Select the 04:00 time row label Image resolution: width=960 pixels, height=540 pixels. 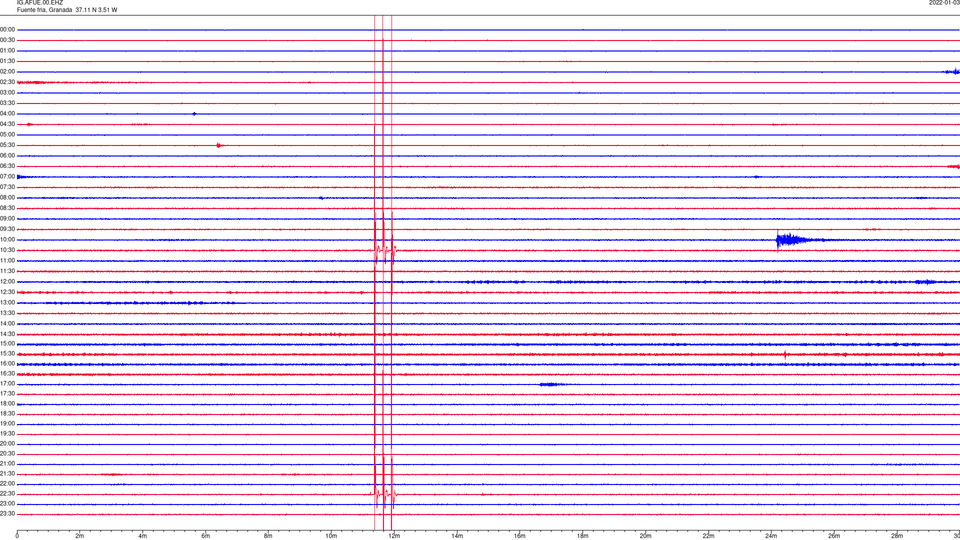point(8,114)
